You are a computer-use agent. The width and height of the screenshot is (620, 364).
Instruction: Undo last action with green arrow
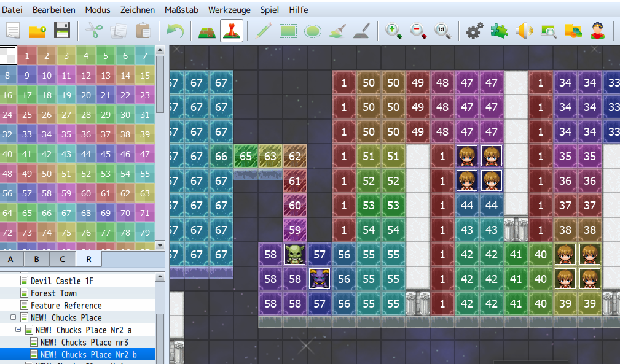pos(175,31)
